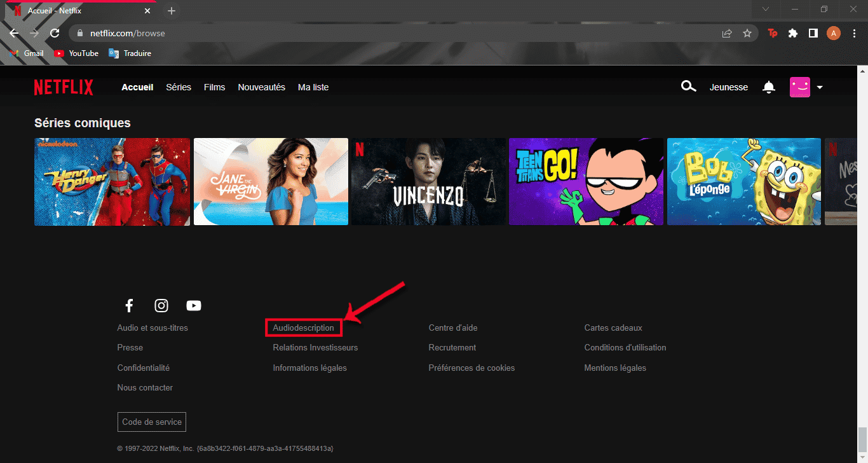This screenshot has width=868, height=463.
Task: Open the Netflix search magnifier
Action: (688, 86)
